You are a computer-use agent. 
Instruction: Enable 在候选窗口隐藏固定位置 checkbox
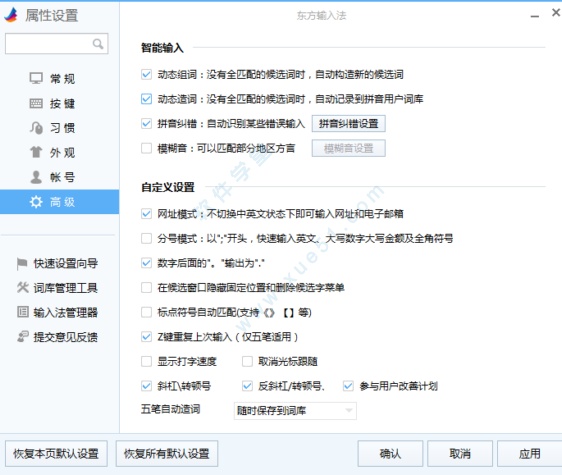coord(146,288)
